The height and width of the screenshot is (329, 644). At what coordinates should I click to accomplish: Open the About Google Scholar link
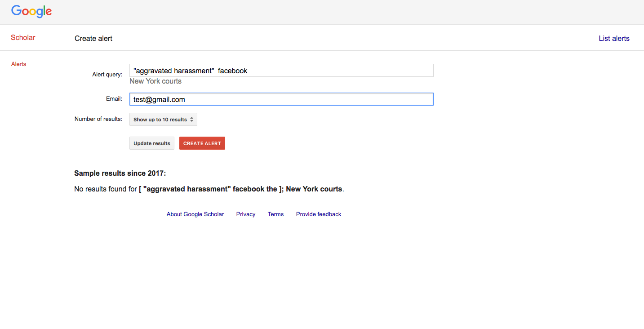click(x=195, y=214)
